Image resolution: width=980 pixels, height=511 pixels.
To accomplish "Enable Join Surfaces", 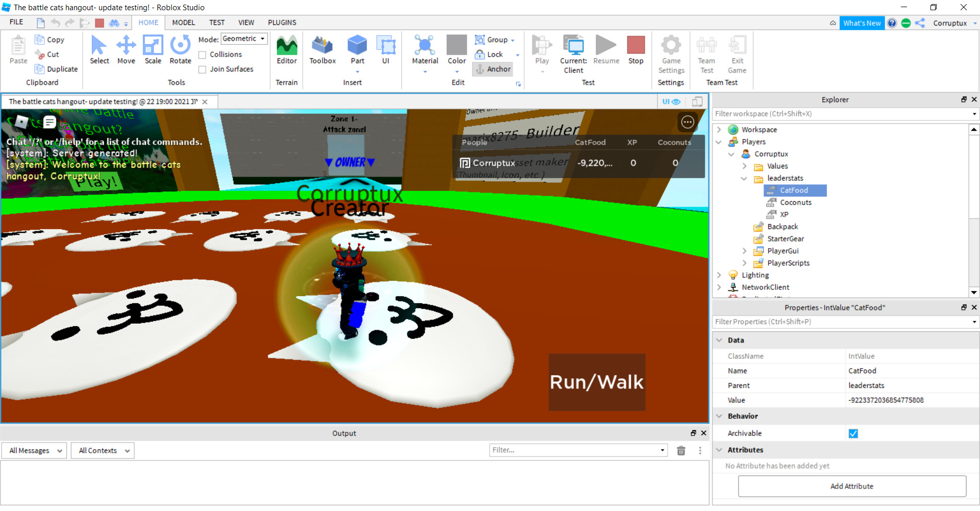I will click(x=203, y=69).
